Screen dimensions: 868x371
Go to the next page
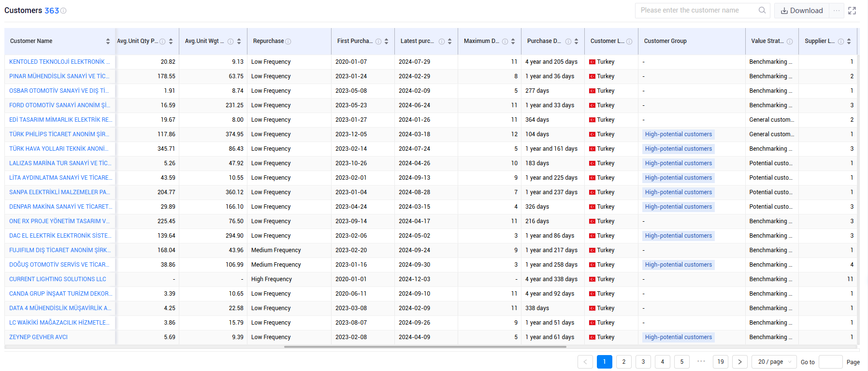pos(740,362)
